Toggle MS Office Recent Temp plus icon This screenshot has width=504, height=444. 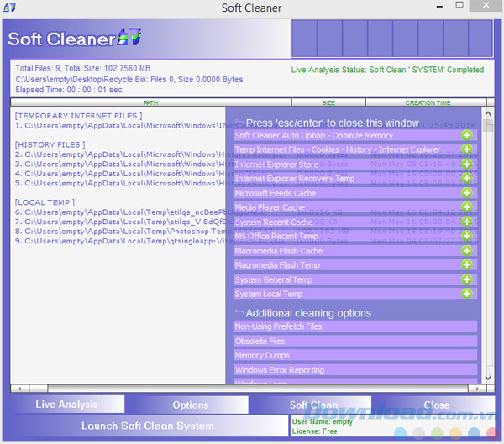tap(467, 236)
